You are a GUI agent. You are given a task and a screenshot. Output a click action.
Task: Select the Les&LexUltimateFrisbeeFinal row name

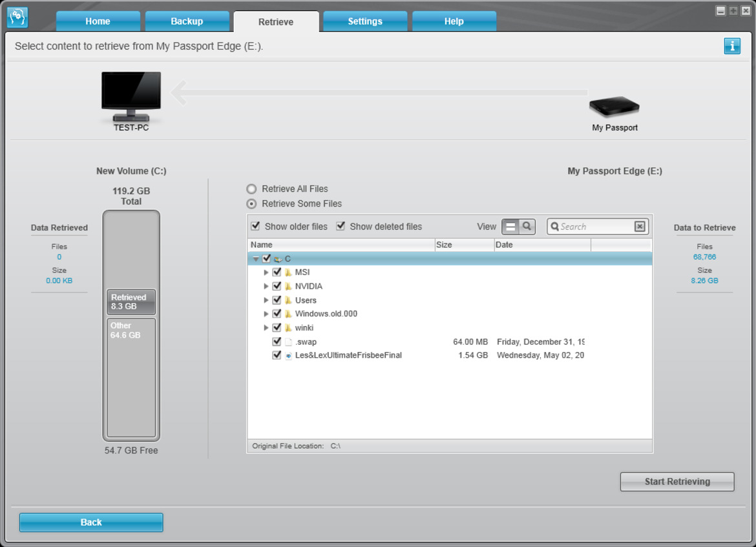click(348, 355)
